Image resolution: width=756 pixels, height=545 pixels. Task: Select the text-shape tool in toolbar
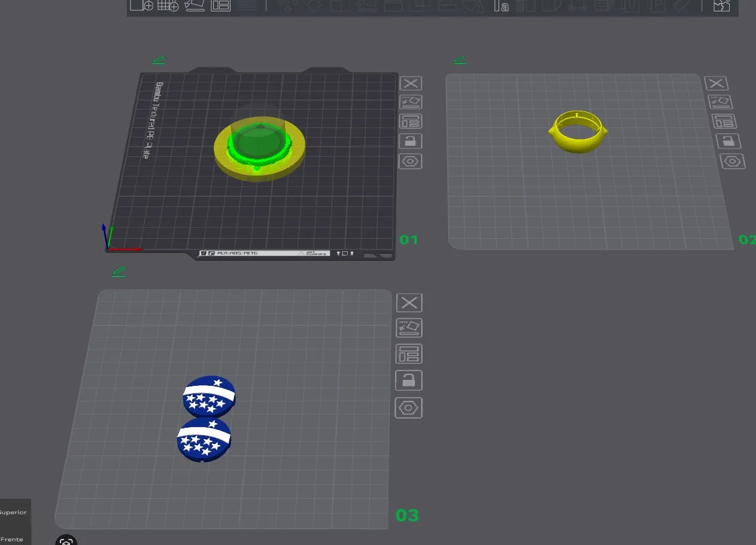(502, 6)
